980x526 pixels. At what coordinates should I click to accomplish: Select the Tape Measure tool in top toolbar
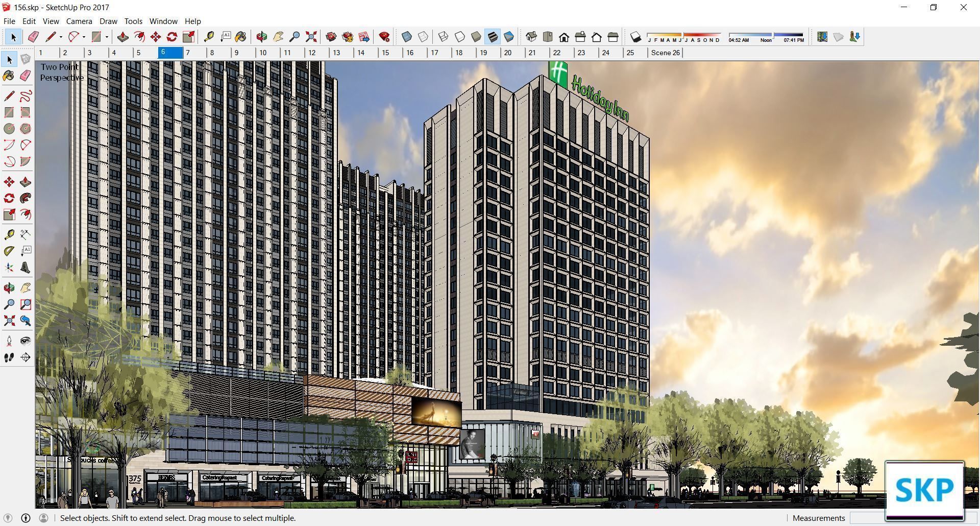pos(209,37)
